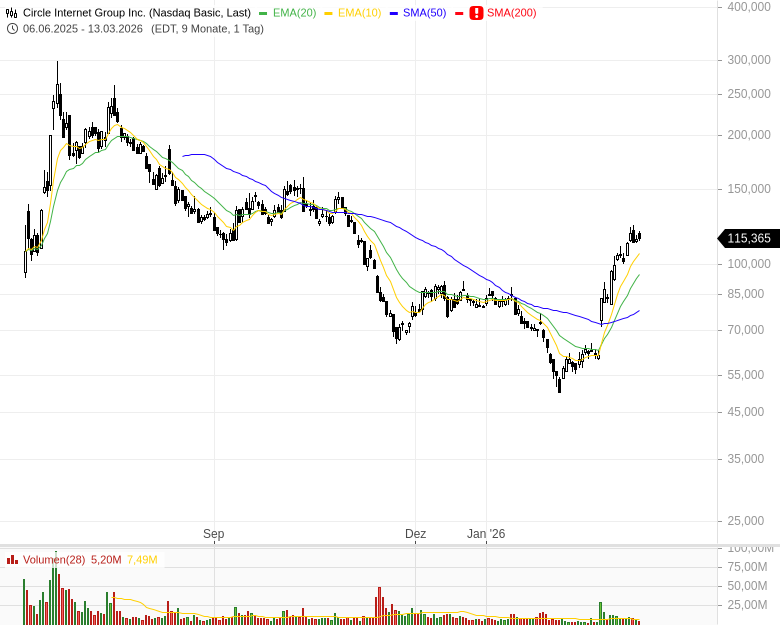Click the green EMA(20) line marker
780x625 pixels.
[263, 13]
